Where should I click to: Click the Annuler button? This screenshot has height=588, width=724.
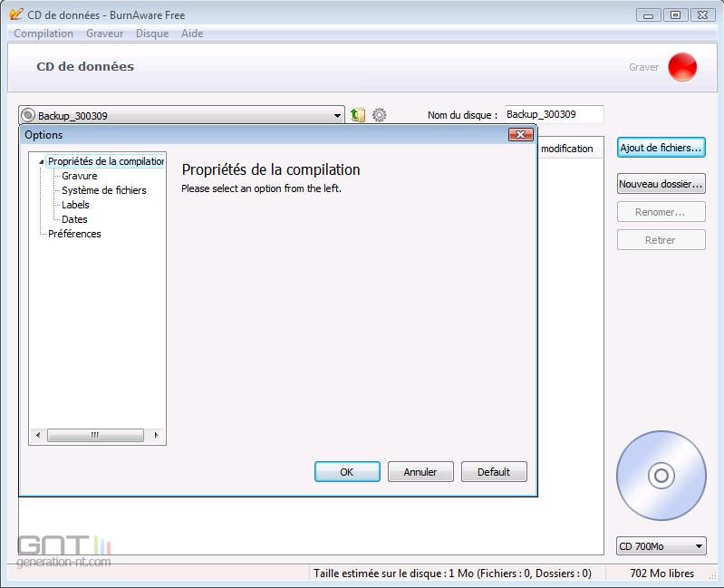[420, 472]
